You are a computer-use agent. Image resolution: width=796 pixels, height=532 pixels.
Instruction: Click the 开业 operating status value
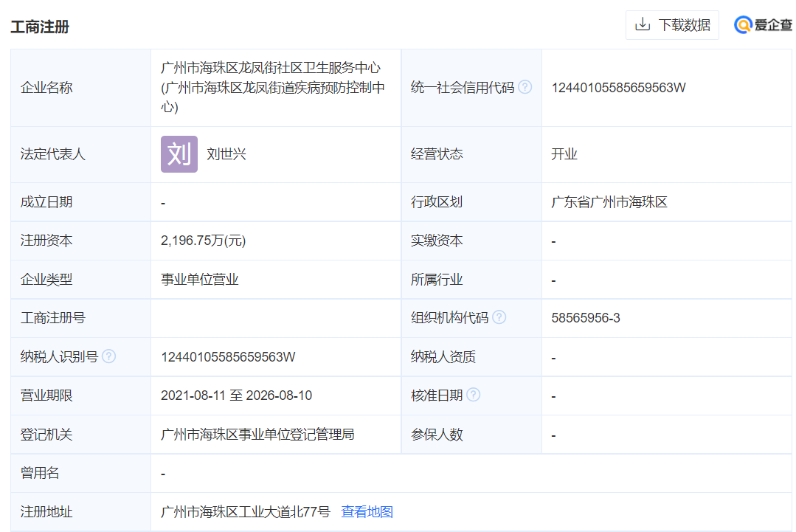pyautogui.click(x=564, y=154)
